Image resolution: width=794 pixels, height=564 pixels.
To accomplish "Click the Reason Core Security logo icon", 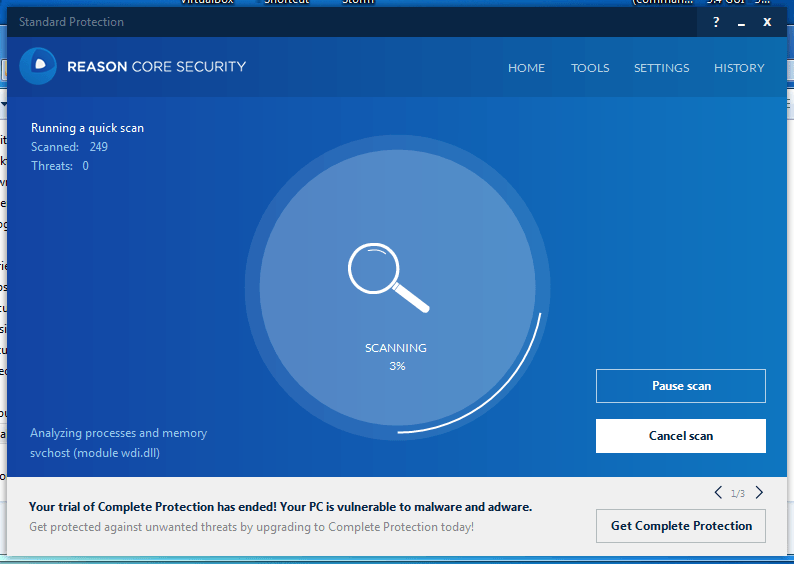I will (x=38, y=66).
